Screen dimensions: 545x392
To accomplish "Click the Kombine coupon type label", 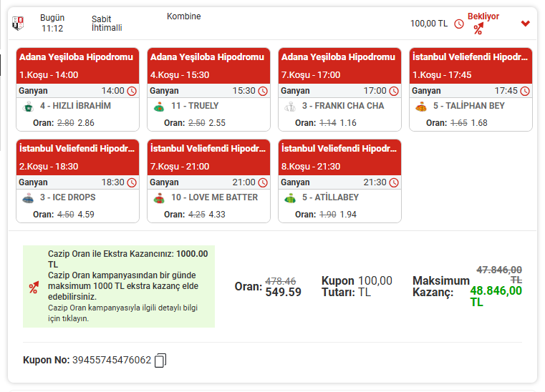I will click(x=183, y=16).
